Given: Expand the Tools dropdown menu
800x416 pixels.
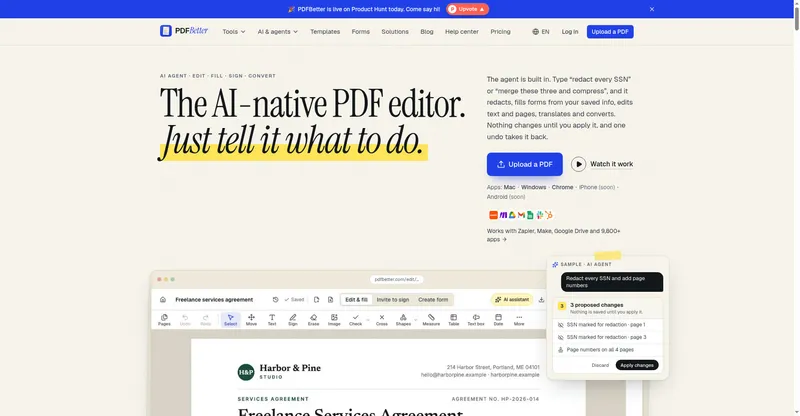Looking at the screenshot, I should [234, 32].
